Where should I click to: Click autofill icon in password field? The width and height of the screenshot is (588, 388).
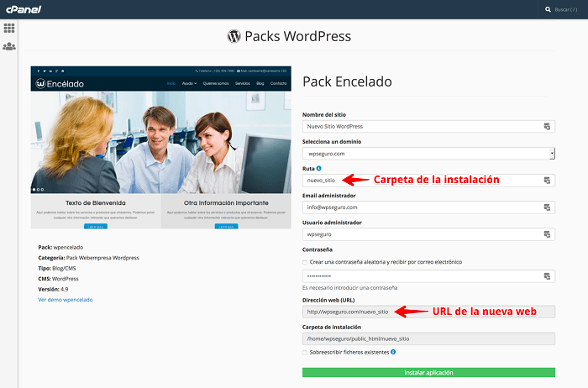click(547, 276)
